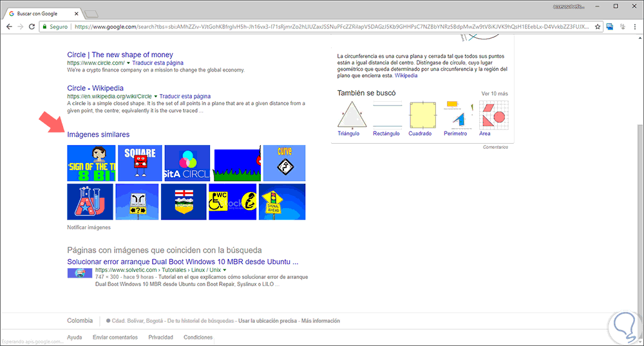Image resolution: width=644 pixels, height=346 pixels.
Task: Click Notificar imágenes link
Action: point(89,227)
